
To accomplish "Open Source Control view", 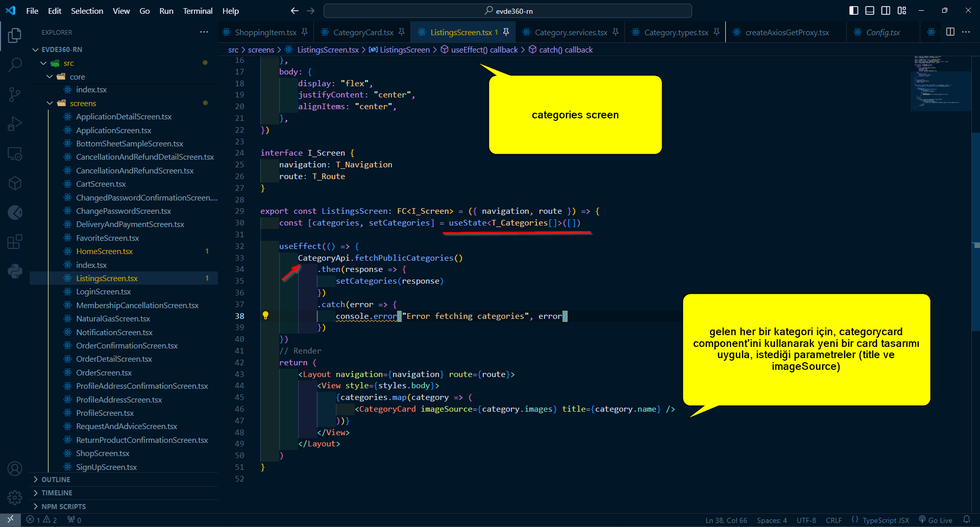I will tap(15, 94).
